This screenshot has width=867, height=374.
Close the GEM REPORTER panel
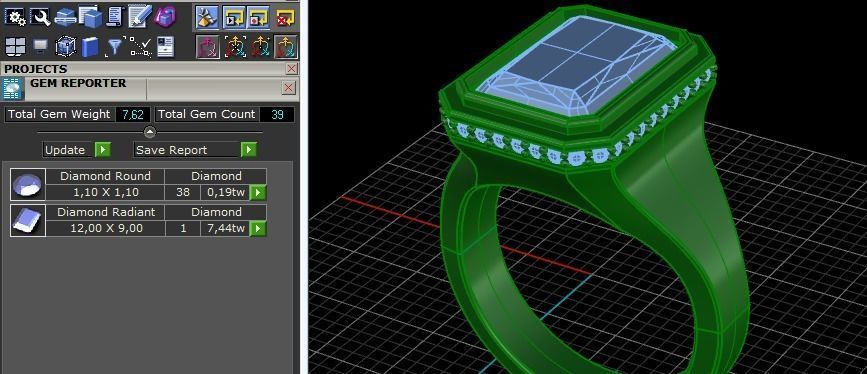pos(289,87)
